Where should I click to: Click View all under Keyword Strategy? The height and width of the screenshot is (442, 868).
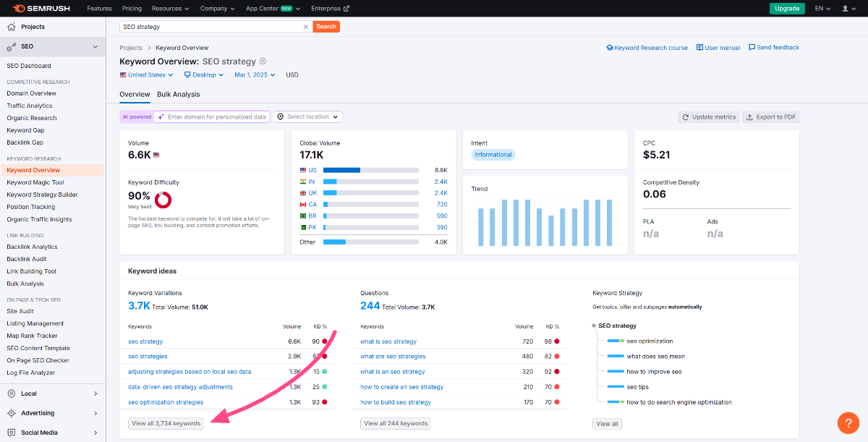[607, 424]
